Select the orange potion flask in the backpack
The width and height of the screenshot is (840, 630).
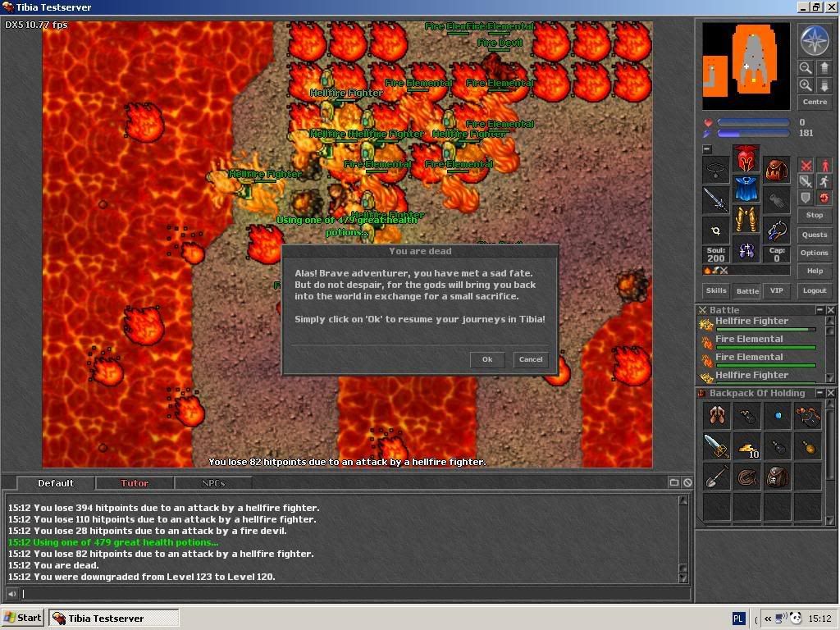click(x=808, y=445)
